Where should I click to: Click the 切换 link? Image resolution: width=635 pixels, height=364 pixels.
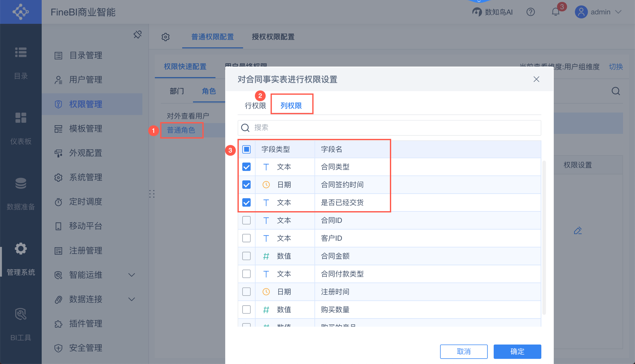[616, 67]
